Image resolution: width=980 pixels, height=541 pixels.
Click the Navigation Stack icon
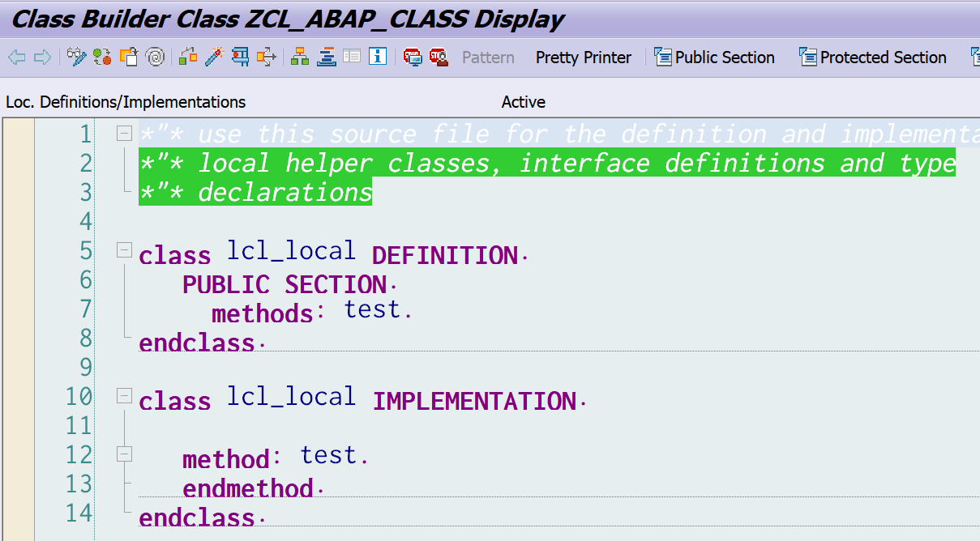click(x=326, y=57)
